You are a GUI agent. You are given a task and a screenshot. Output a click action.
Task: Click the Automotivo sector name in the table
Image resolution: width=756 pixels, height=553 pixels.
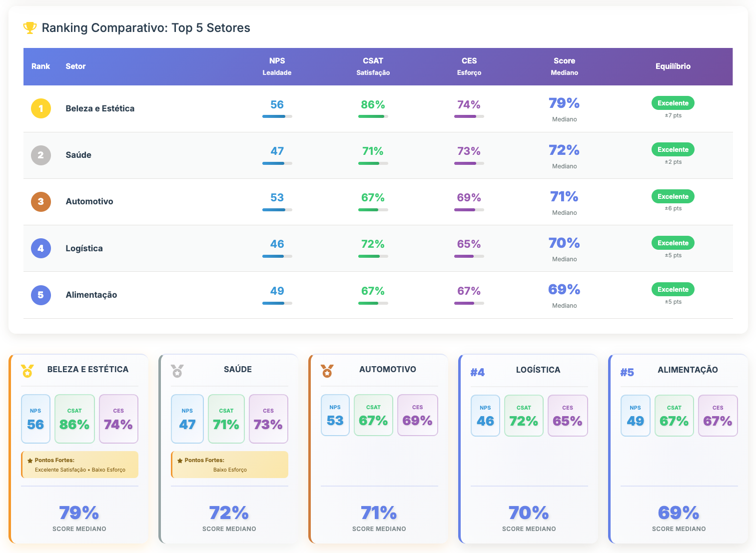89,202
